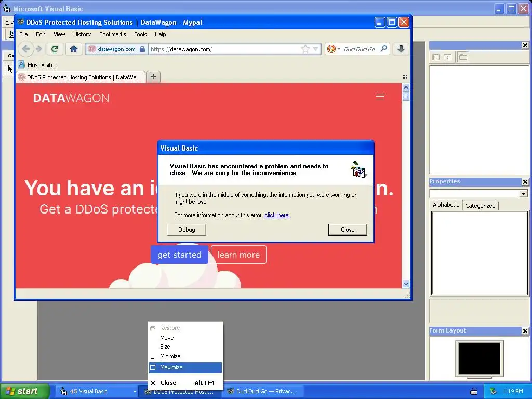
Task: Click the 'get started' button
Action: (x=179, y=255)
